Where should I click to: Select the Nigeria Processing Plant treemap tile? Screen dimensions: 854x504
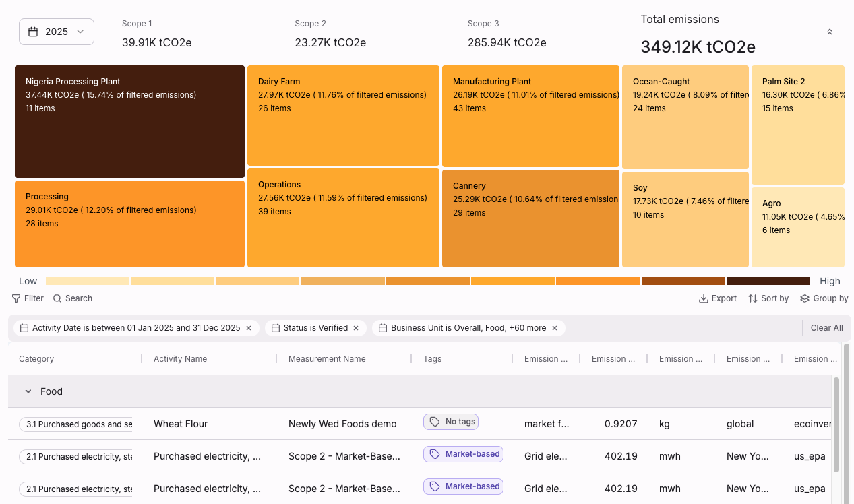click(x=129, y=121)
